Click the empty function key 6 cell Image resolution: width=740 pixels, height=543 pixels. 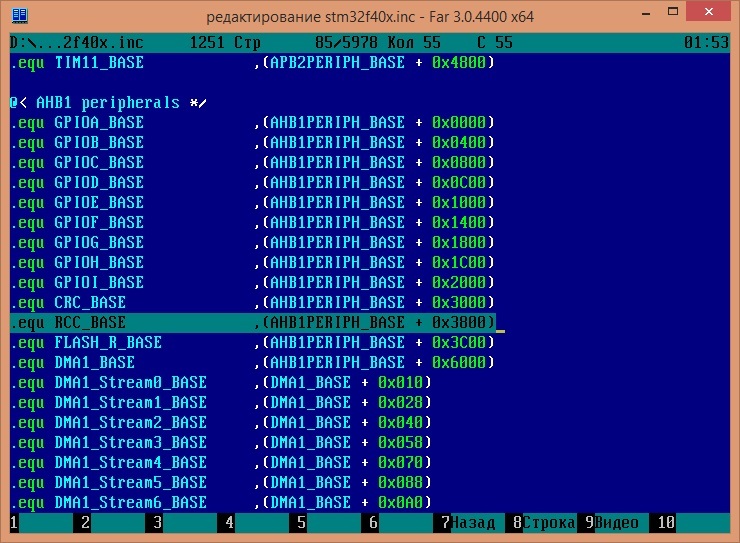[397, 523]
